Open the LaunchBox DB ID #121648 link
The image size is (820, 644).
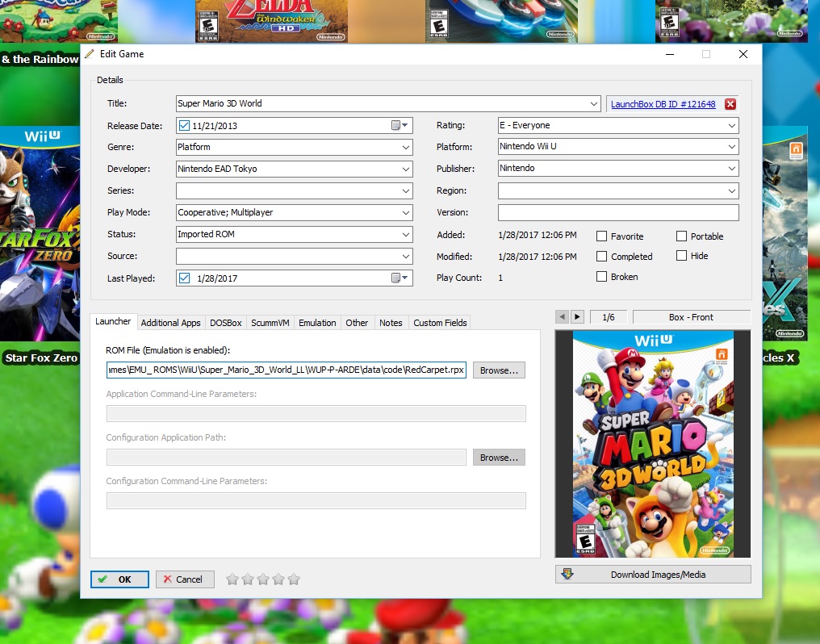click(x=663, y=104)
